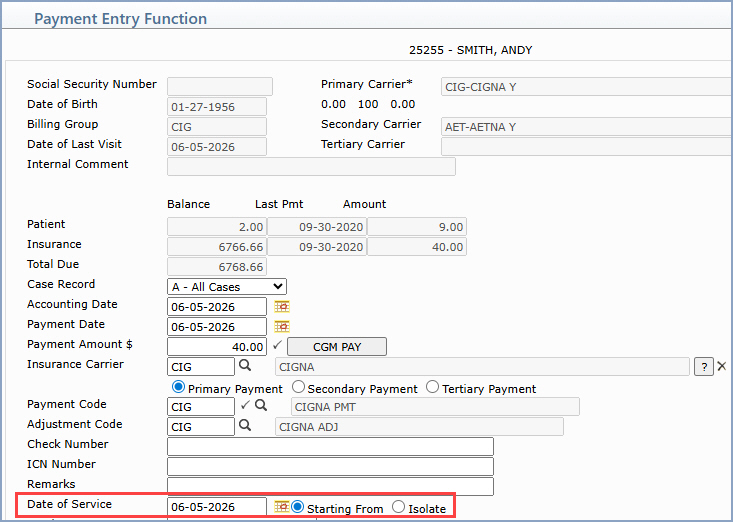Click the Payment Entry Function title
Screen dimensions: 733x522
click(121, 19)
